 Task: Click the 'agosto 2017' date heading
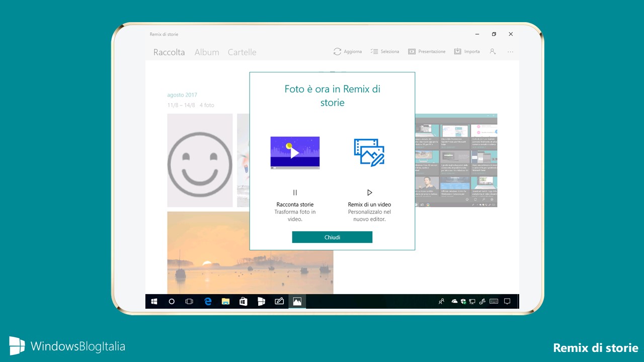(182, 95)
